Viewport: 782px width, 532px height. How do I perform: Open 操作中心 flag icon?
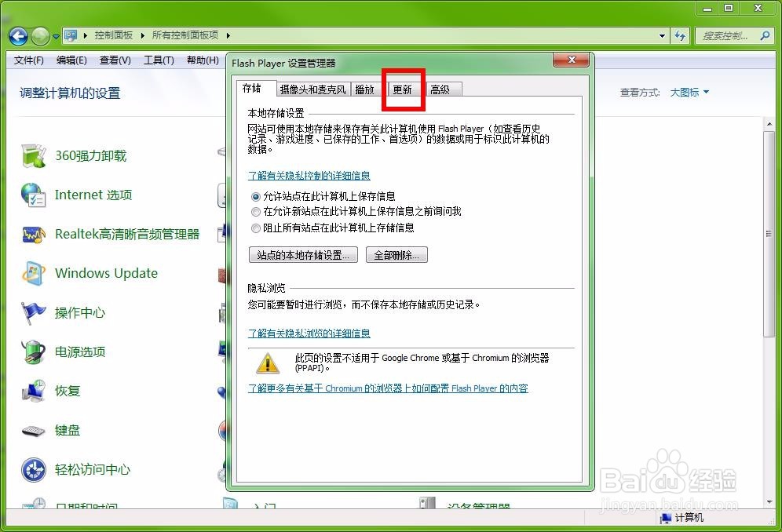tap(34, 312)
